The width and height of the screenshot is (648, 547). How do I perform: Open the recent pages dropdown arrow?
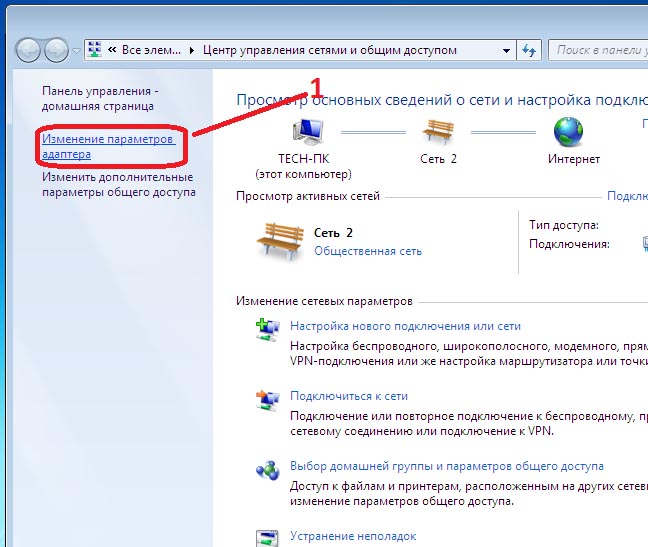[x=76, y=50]
